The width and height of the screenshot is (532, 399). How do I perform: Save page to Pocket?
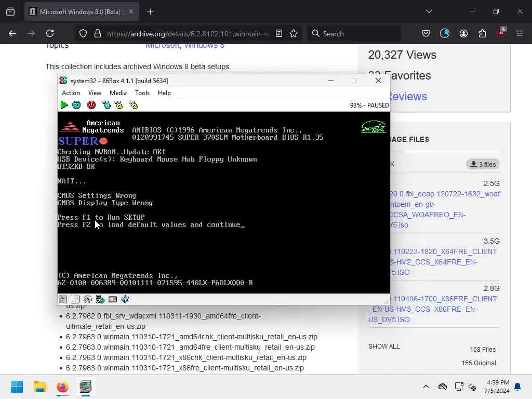click(x=426, y=34)
